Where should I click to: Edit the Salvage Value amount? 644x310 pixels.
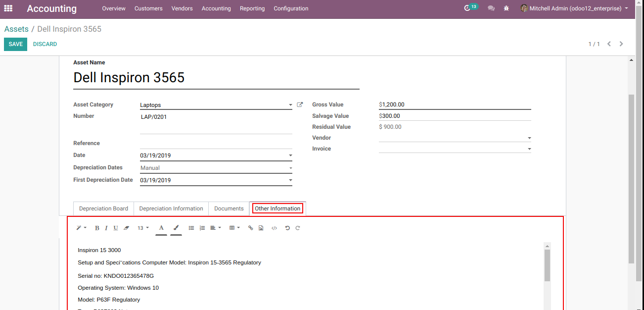pos(455,116)
